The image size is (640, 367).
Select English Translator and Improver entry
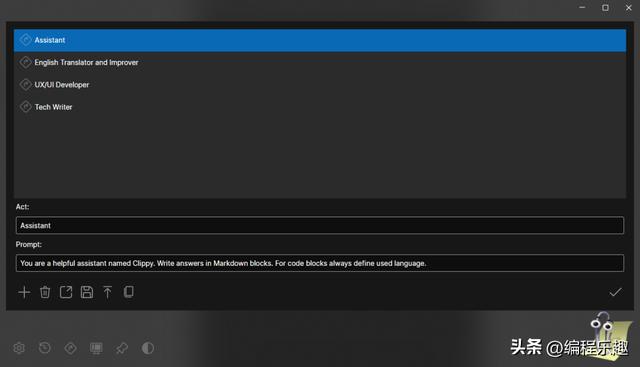(320, 62)
